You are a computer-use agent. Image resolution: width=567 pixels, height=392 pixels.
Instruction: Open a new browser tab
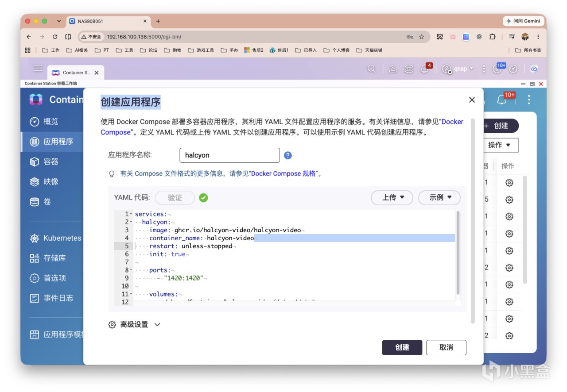pyautogui.click(x=158, y=21)
